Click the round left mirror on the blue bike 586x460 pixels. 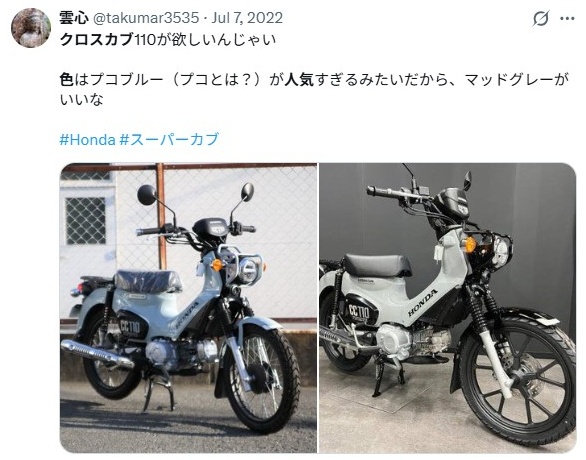pyautogui.click(x=146, y=195)
